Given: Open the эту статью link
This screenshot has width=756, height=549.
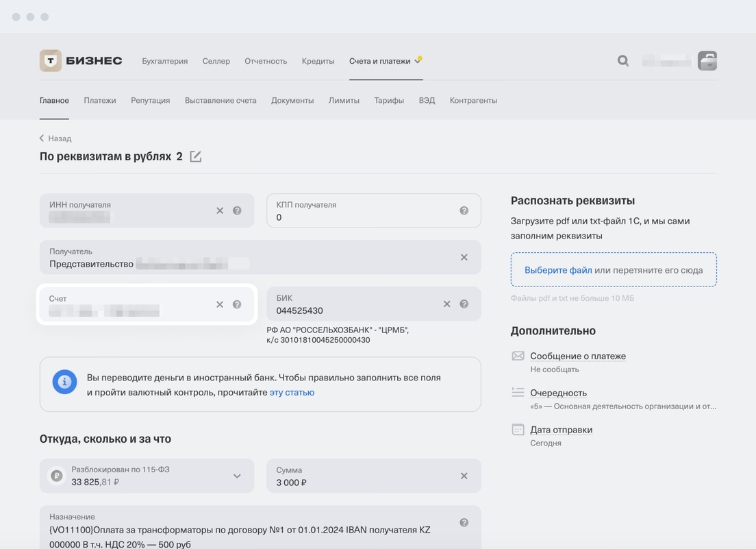Looking at the screenshot, I should click(x=292, y=393).
